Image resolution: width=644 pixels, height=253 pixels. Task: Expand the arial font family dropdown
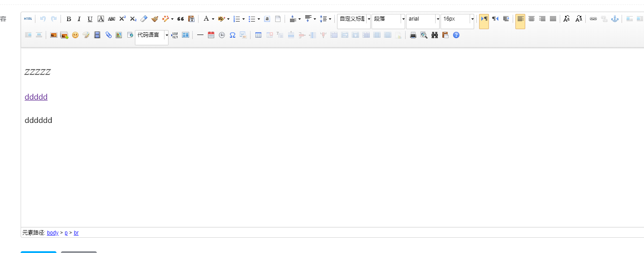[438, 19]
